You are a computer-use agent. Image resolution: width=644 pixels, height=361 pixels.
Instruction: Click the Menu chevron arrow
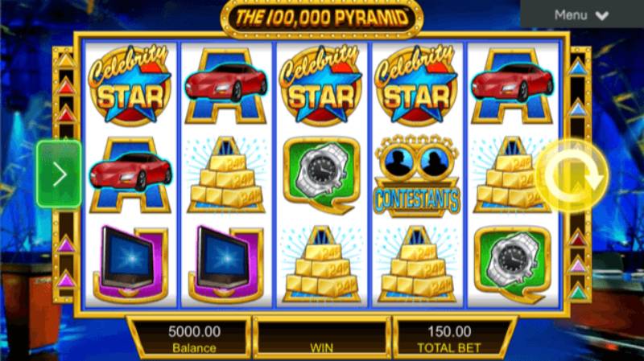pyautogui.click(x=601, y=16)
